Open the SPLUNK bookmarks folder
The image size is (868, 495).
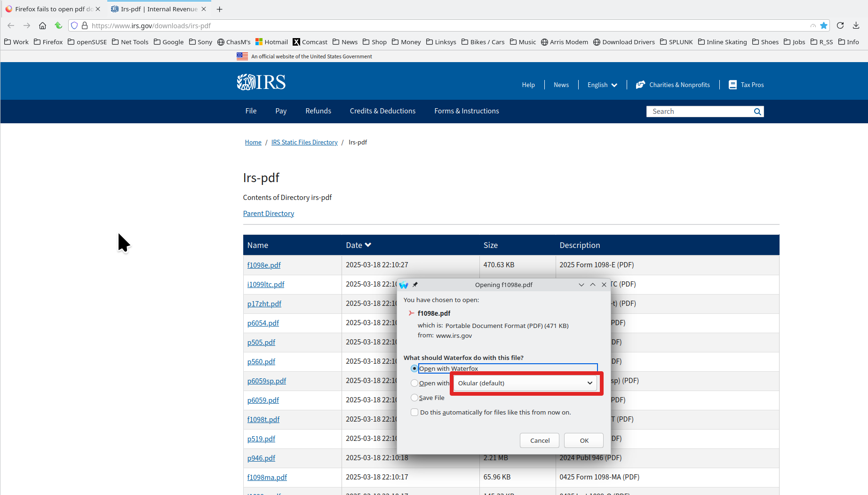pos(677,42)
